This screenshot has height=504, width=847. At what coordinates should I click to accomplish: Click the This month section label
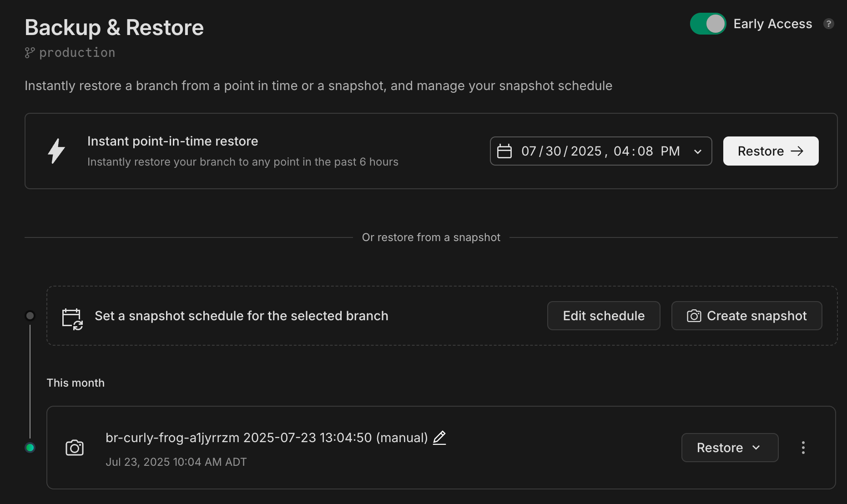(76, 383)
